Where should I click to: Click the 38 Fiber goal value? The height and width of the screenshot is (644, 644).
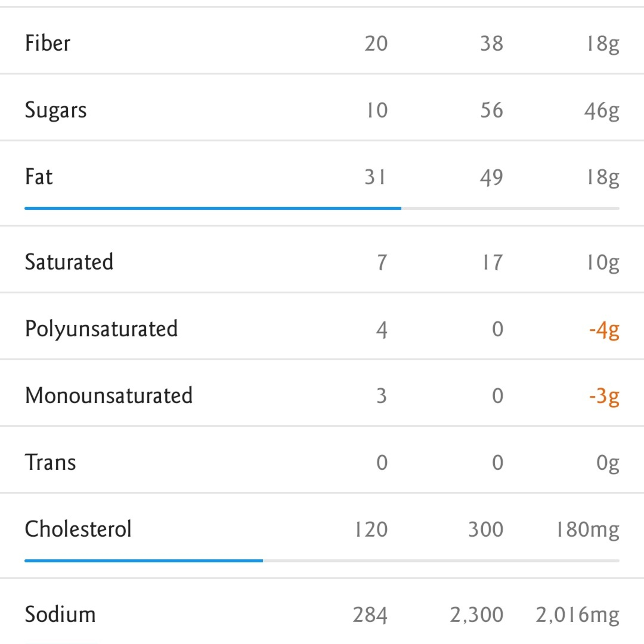coord(491,43)
